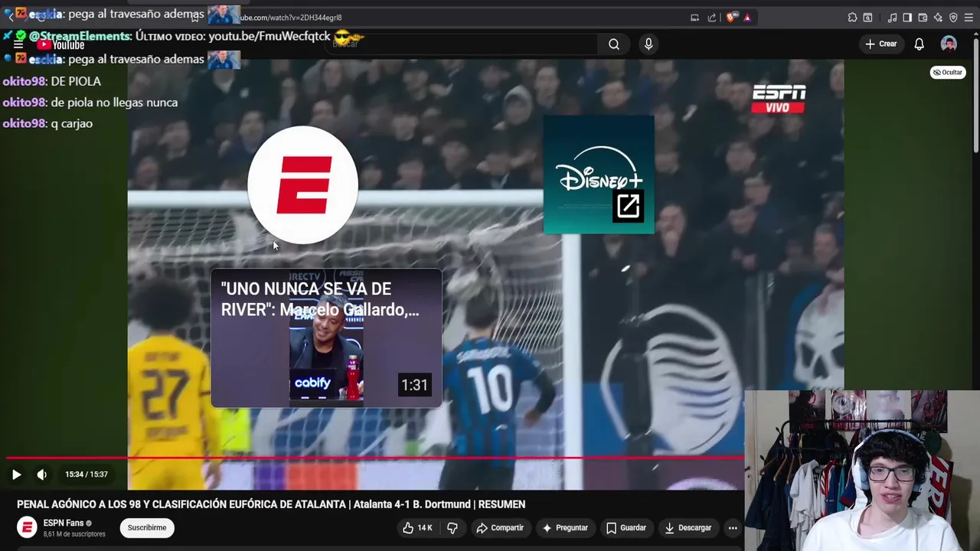980x551 pixels.
Task: Open Brave Rewards triangle icon
Action: tap(747, 18)
